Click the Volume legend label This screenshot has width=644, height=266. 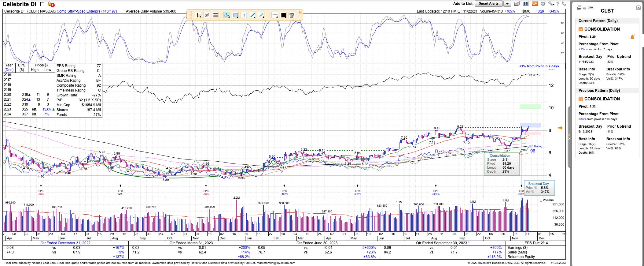[548, 200]
